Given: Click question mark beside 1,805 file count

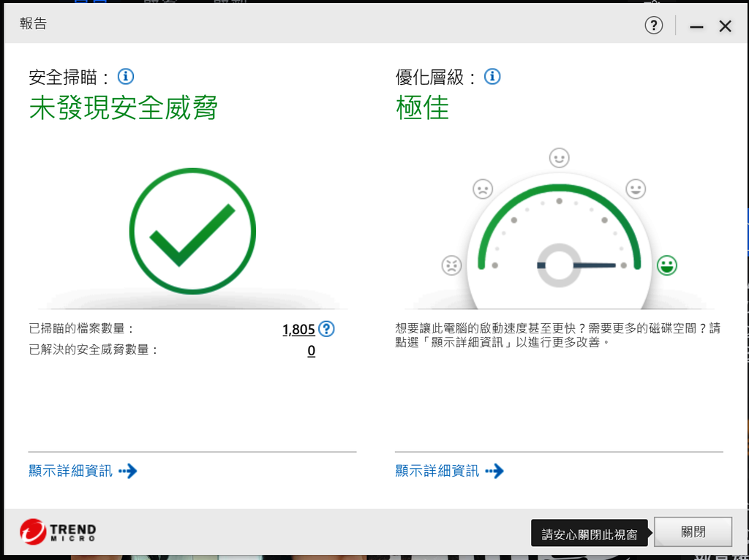Looking at the screenshot, I should [x=326, y=328].
